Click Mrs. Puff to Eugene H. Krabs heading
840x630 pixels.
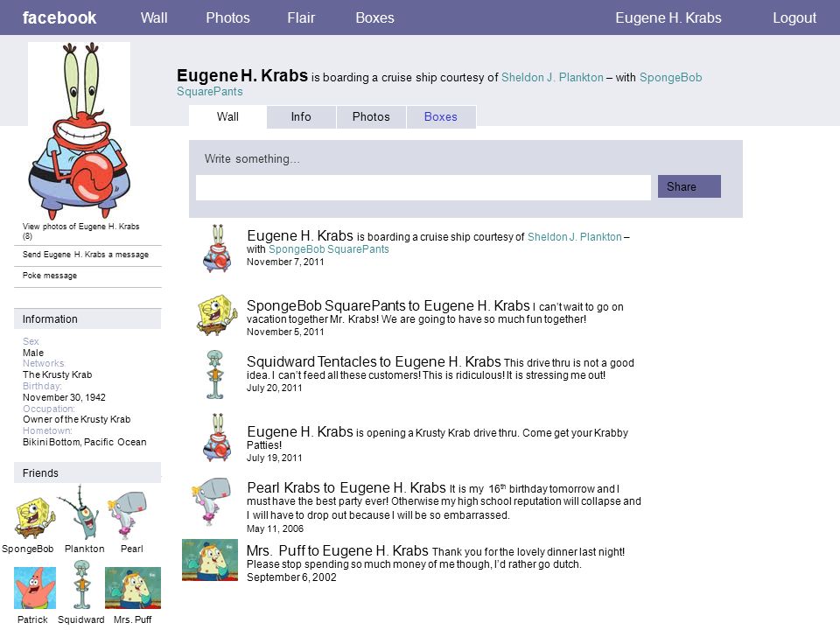(x=338, y=550)
